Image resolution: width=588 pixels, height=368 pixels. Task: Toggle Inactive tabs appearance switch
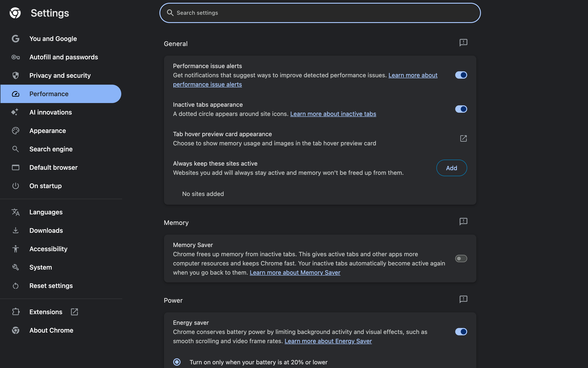click(461, 109)
